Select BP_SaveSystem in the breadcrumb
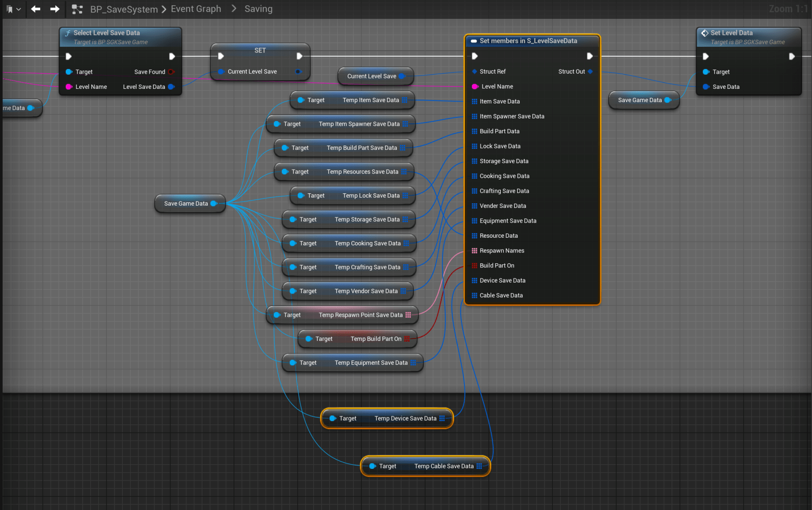The width and height of the screenshot is (812, 510). (124, 9)
